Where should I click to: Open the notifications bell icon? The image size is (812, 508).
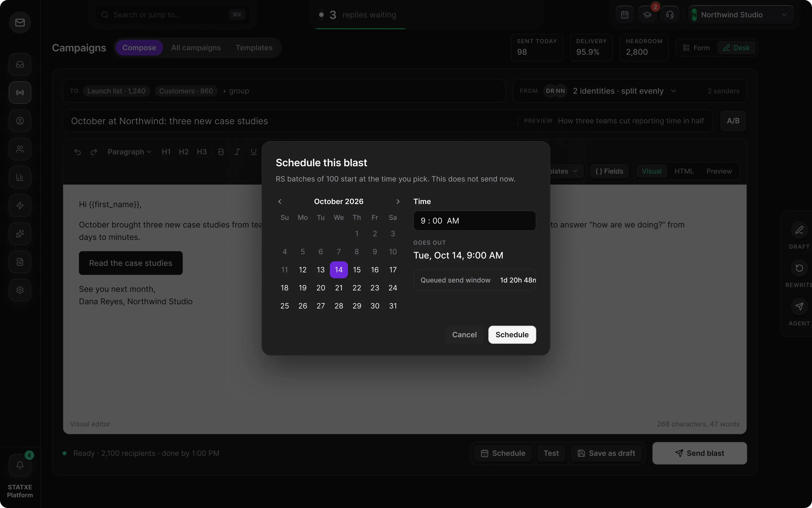coord(20,465)
